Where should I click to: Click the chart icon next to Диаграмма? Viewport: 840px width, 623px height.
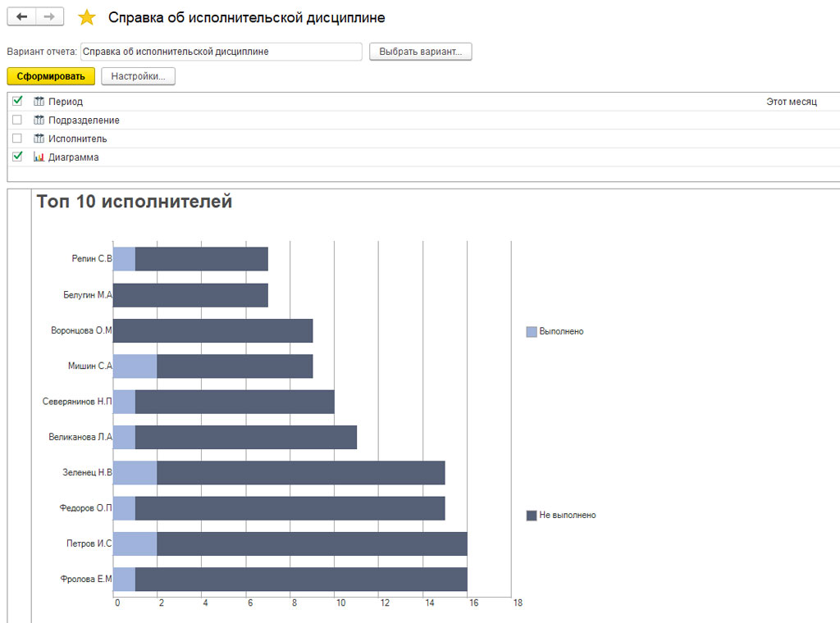(39, 157)
